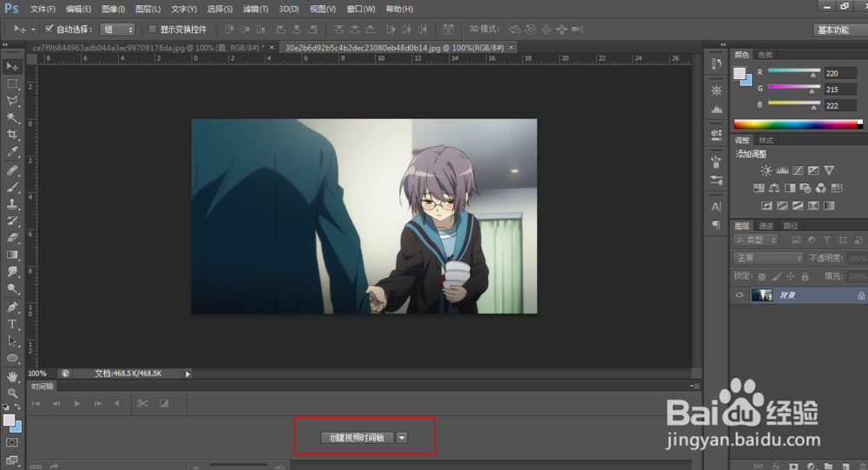
Task: Add a Brightness/Contrast adjustment
Action: [766, 170]
